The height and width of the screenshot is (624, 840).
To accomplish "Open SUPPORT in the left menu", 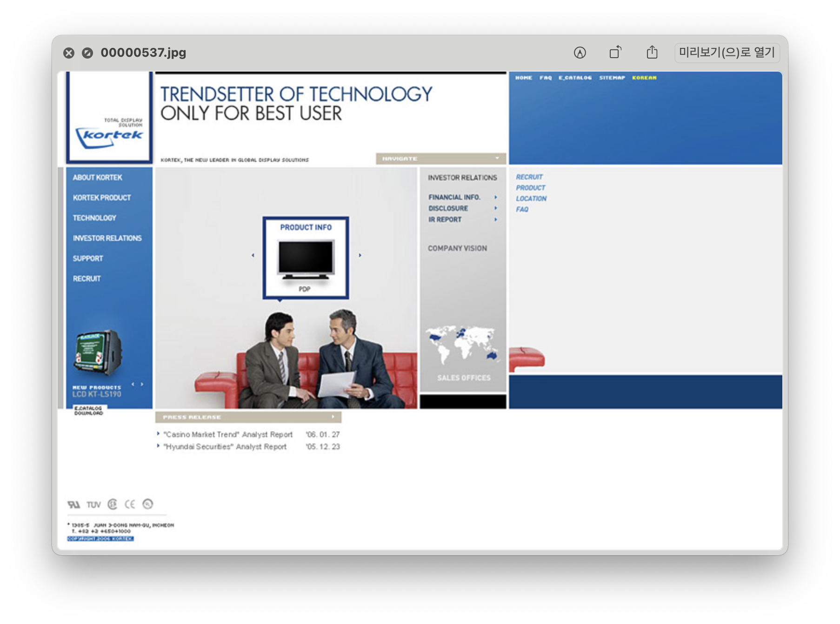I will [88, 259].
